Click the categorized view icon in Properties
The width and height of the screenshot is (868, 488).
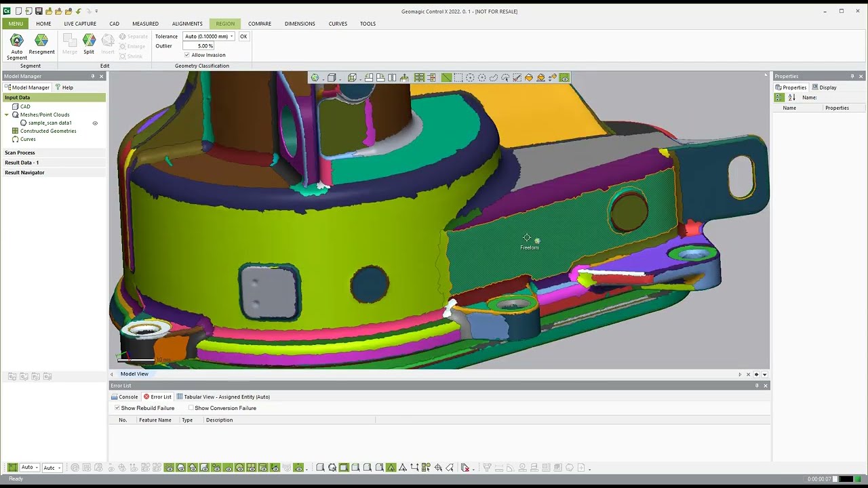coord(779,98)
